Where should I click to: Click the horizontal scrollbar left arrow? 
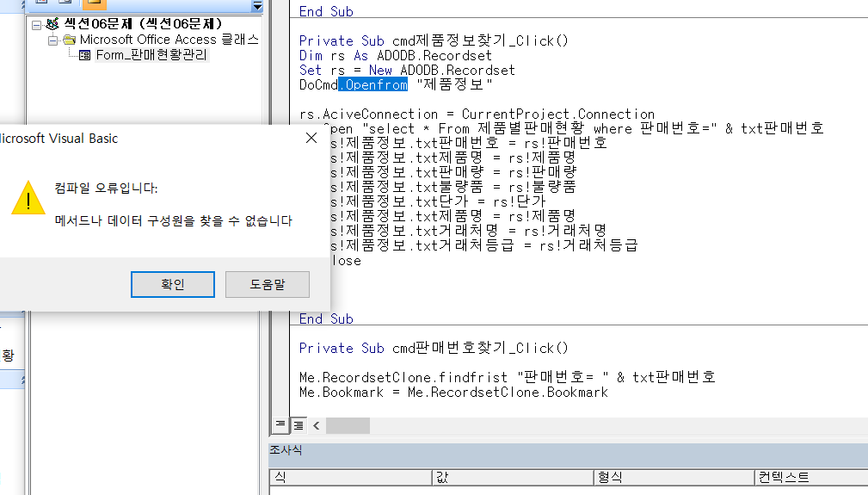pyautogui.click(x=316, y=425)
